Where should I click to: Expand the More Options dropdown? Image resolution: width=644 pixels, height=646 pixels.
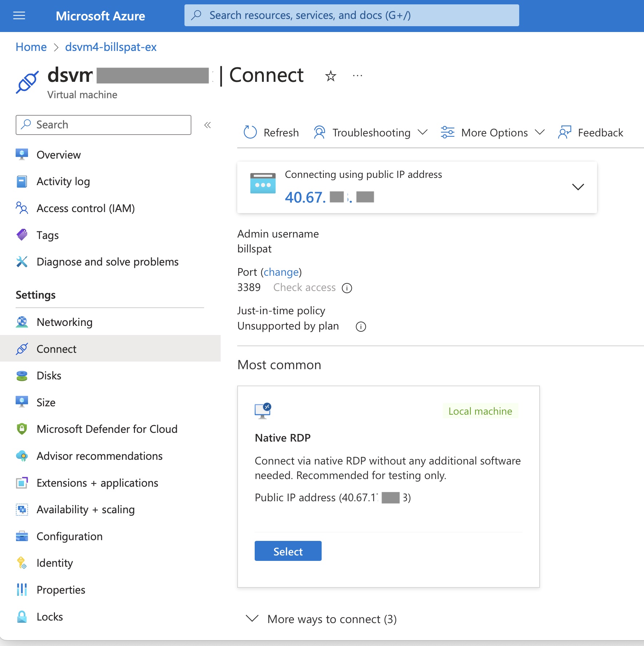pyautogui.click(x=493, y=132)
